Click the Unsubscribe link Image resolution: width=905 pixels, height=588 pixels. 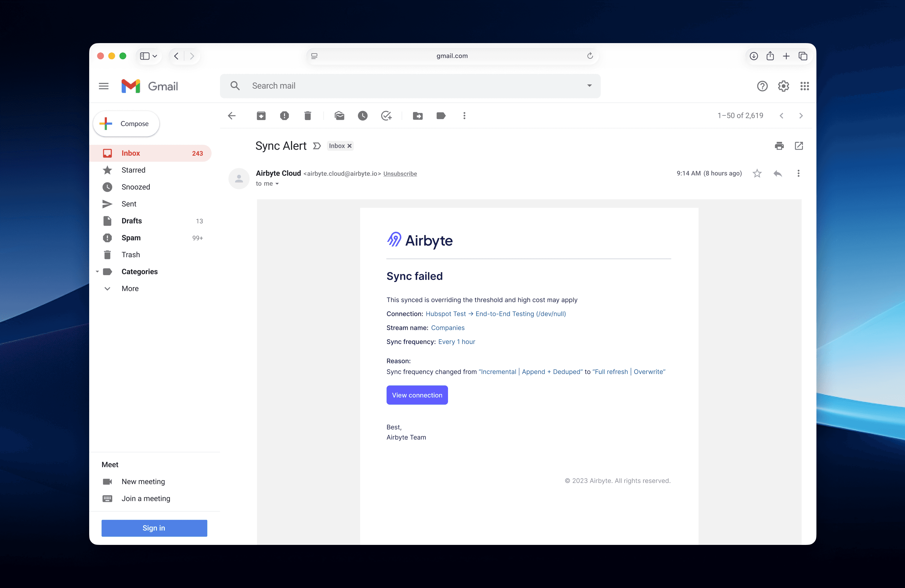click(x=400, y=174)
